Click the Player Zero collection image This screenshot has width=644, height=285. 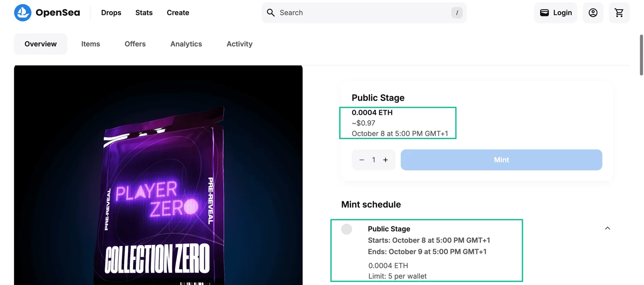(158, 175)
